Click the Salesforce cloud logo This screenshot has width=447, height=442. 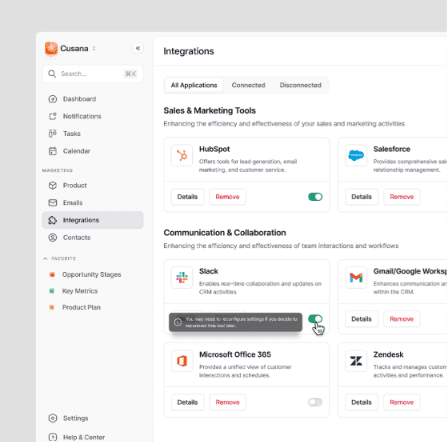coord(356,155)
